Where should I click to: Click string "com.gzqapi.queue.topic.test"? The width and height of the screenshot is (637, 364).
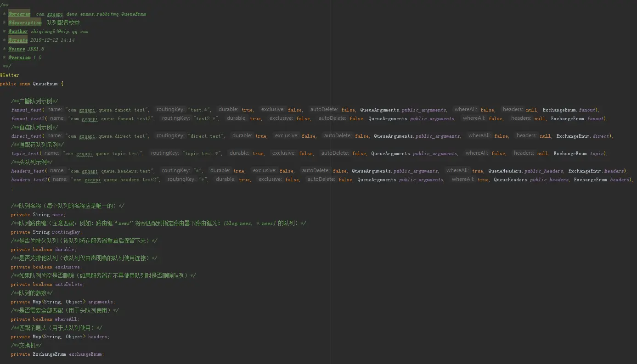click(102, 153)
